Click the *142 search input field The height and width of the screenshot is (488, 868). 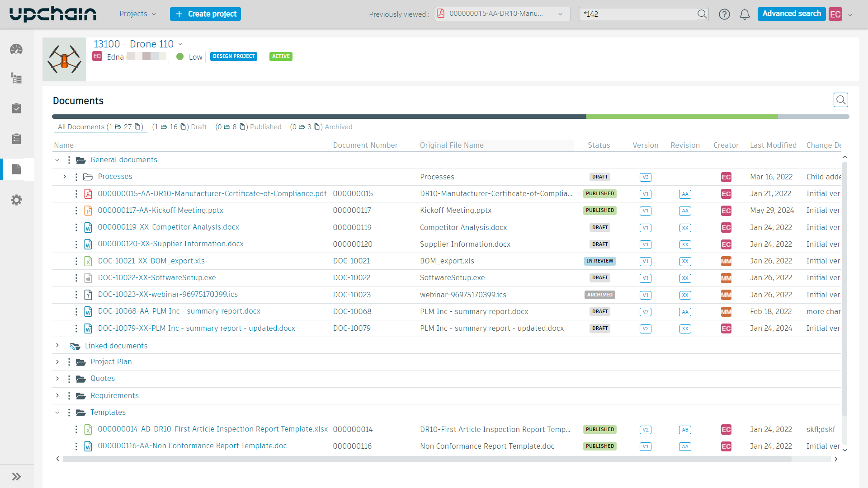tap(637, 14)
